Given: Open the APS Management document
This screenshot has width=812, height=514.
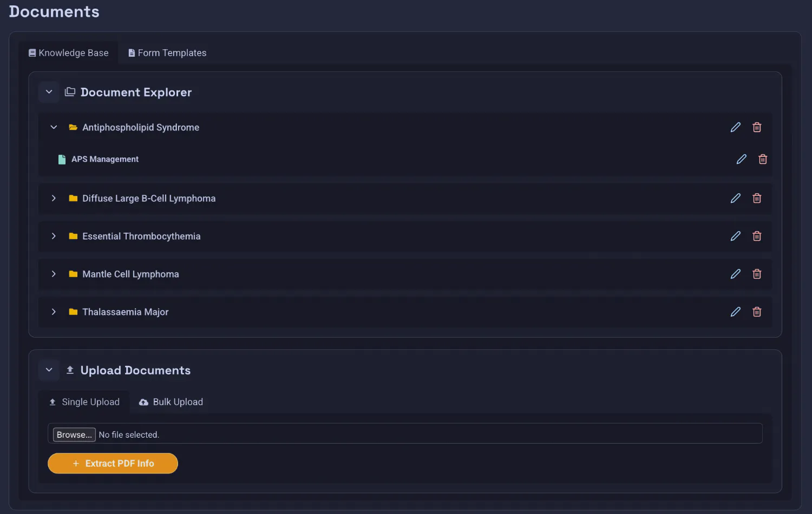Looking at the screenshot, I should point(105,159).
